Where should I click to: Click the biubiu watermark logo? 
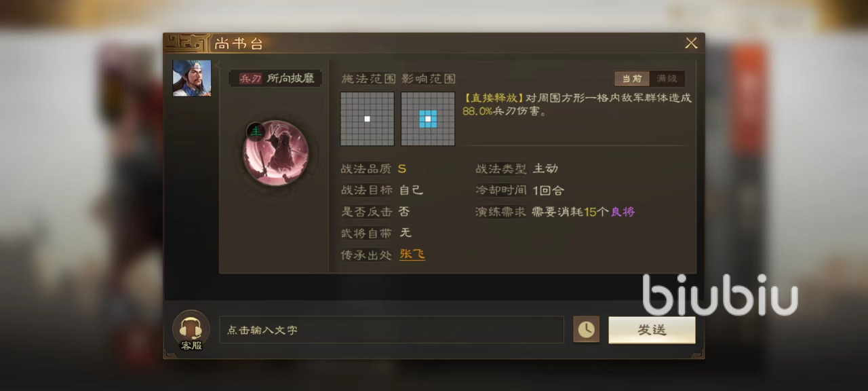[x=719, y=295]
